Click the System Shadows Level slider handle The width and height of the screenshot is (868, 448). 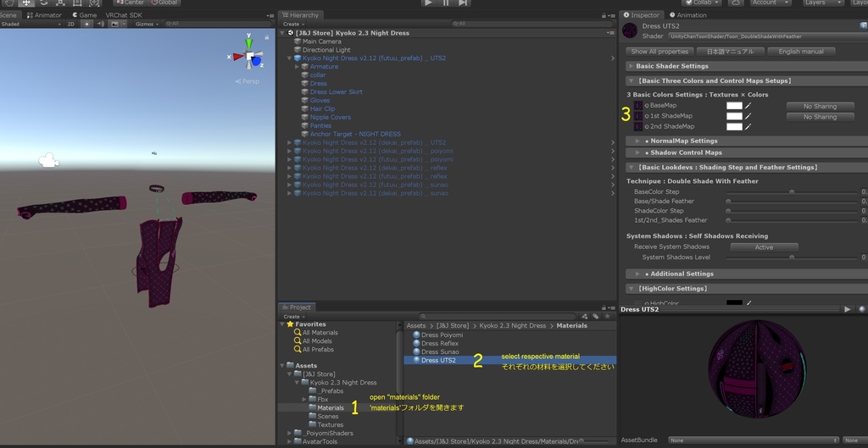[x=792, y=257]
